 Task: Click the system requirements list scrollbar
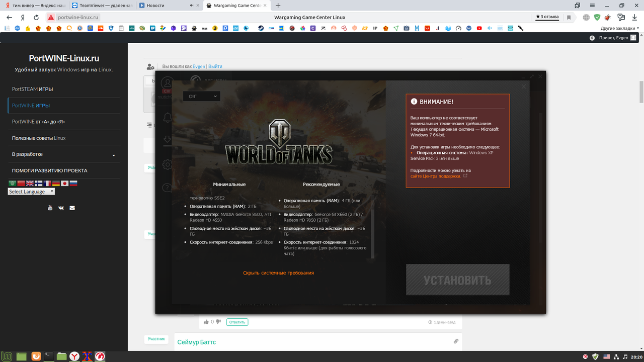click(x=373, y=234)
